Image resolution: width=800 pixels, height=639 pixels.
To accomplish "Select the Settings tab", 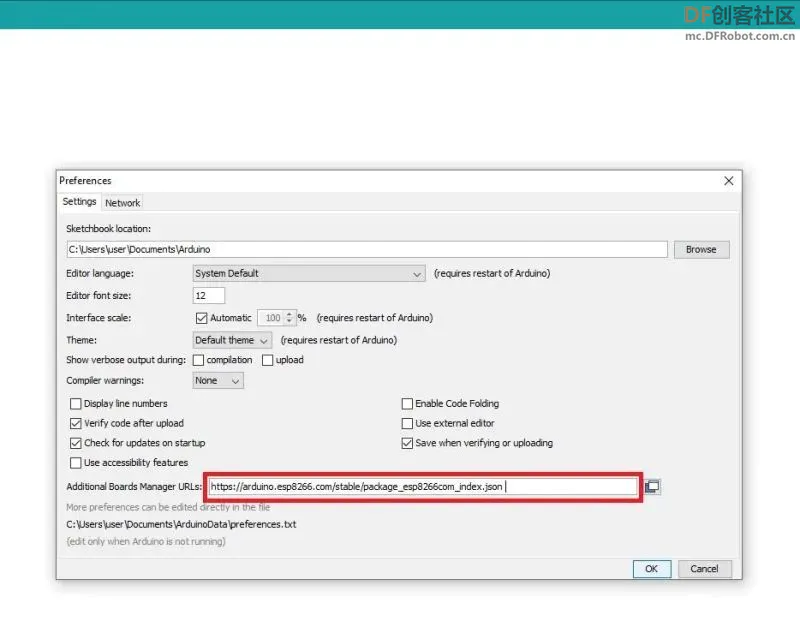I will click(x=79, y=202).
